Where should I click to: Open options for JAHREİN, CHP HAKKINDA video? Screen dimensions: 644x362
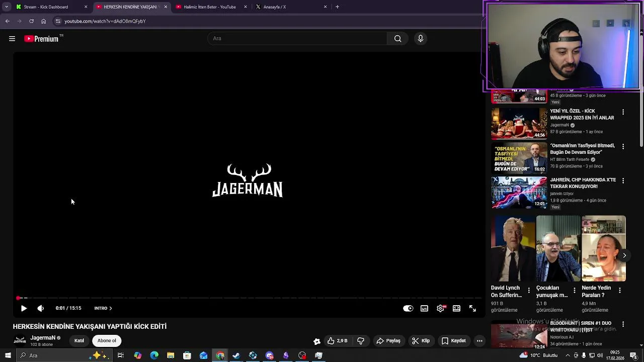[x=623, y=180]
